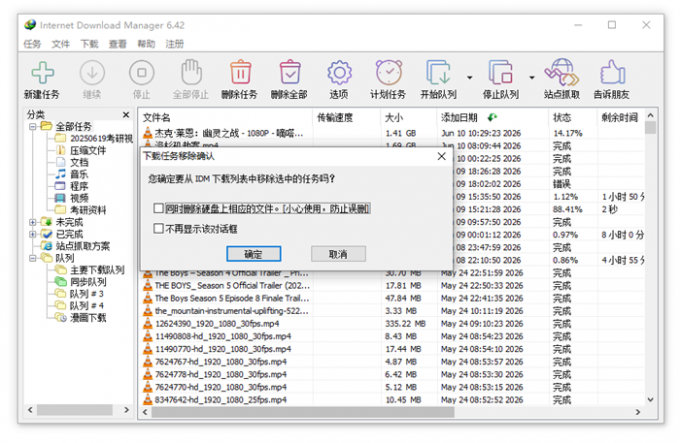
Task: Click the 告诉朋友 thumbs-up icon
Action: tap(612, 72)
